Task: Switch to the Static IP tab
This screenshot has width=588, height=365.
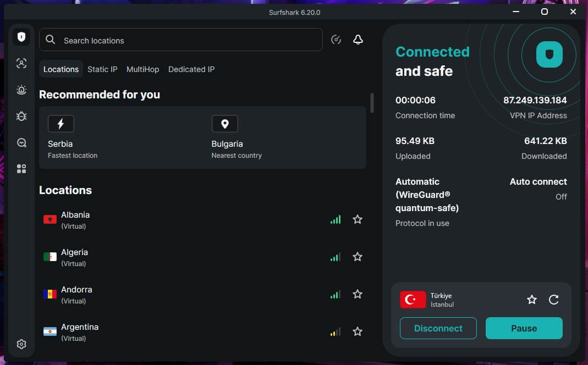Action: [x=102, y=69]
